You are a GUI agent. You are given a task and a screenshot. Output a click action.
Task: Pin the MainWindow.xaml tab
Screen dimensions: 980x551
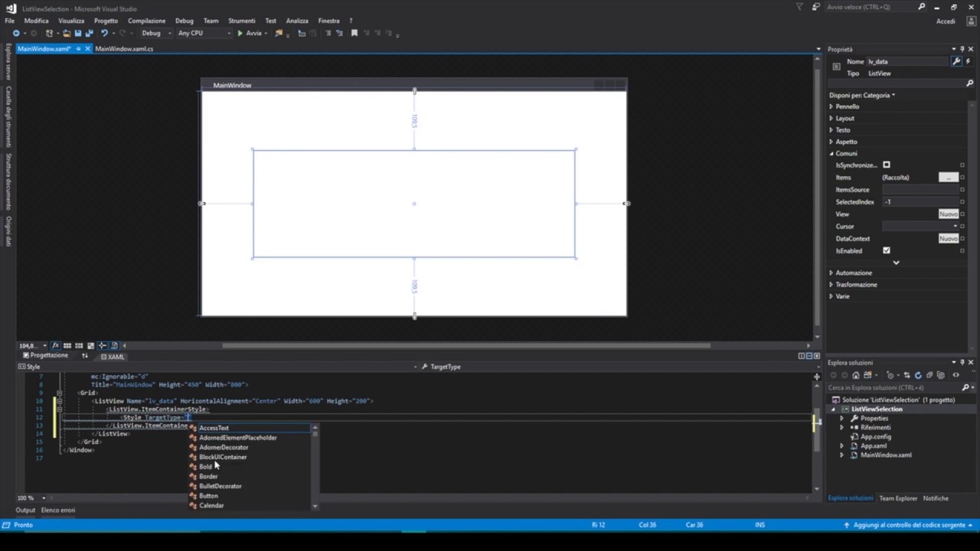coord(78,48)
